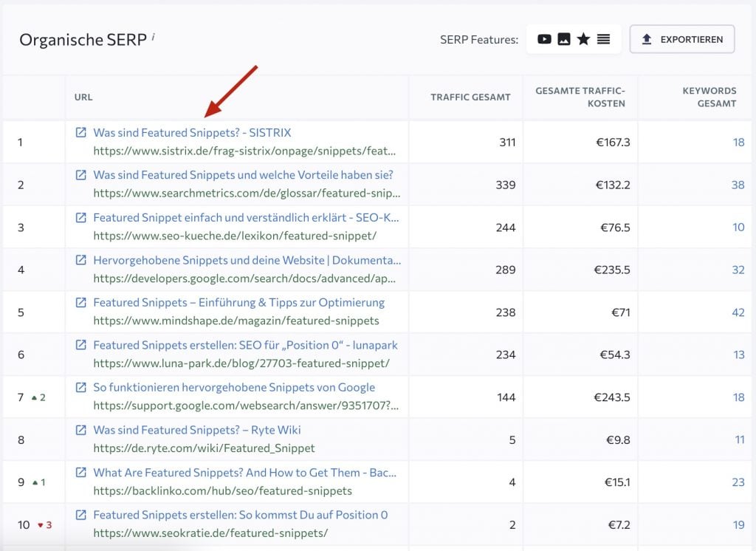Click keyword count 42 for mindshape row
This screenshot has height=551, width=756.
[738, 312]
